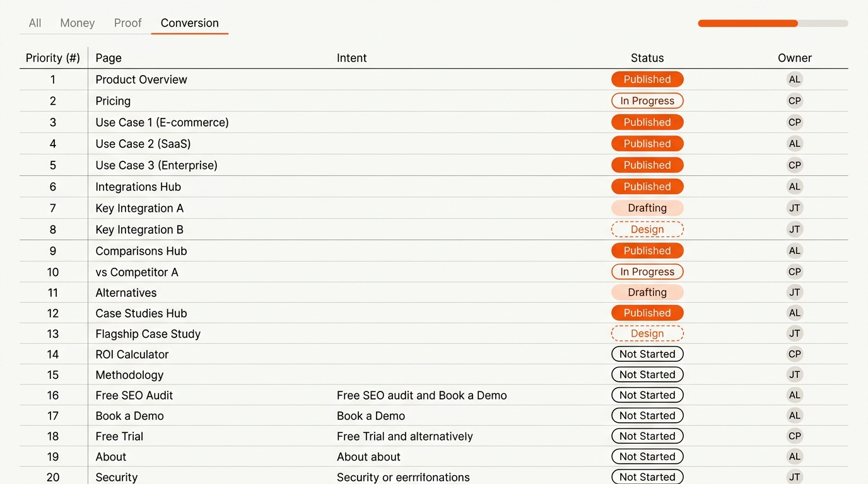Click the JT owner avatar for Alternatives
The image size is (868, 484).
pos(795,292)
